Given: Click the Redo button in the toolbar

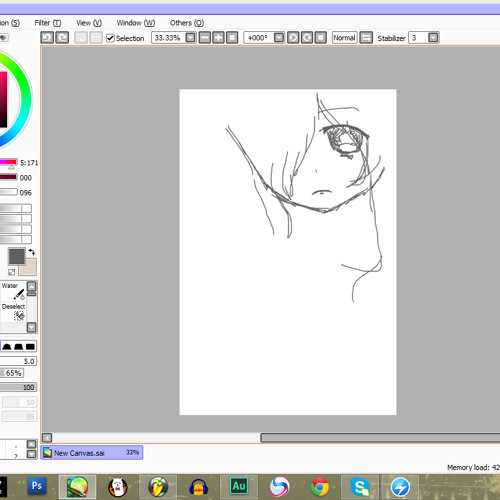Looking at the screenshot, I should (x=62, y=38).
